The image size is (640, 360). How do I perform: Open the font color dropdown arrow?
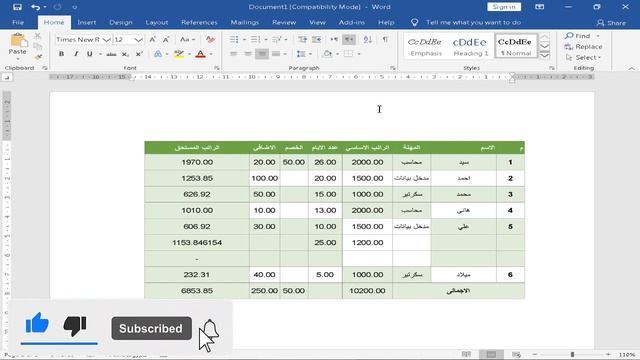(x=211, y=54)
